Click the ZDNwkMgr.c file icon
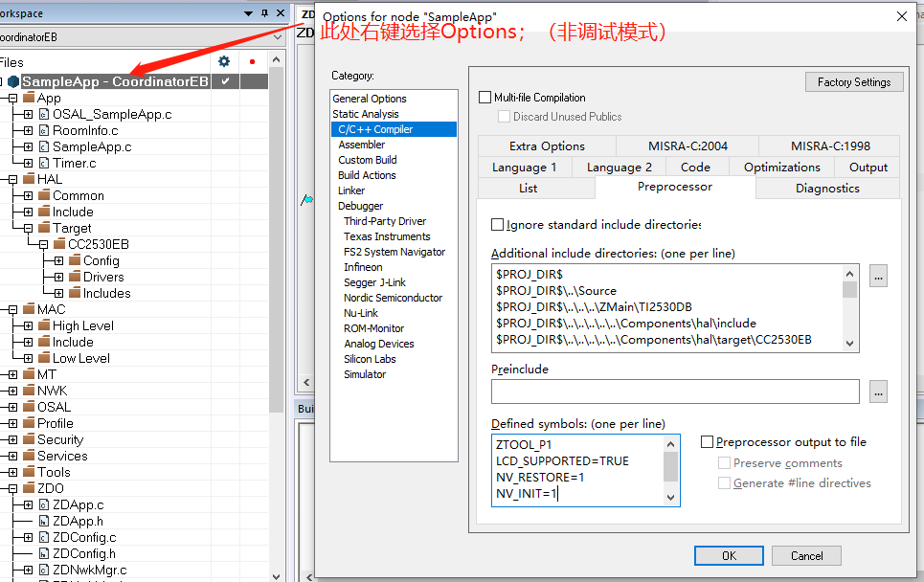The height and width of the screenshot is (582, 924). point(44,570)
